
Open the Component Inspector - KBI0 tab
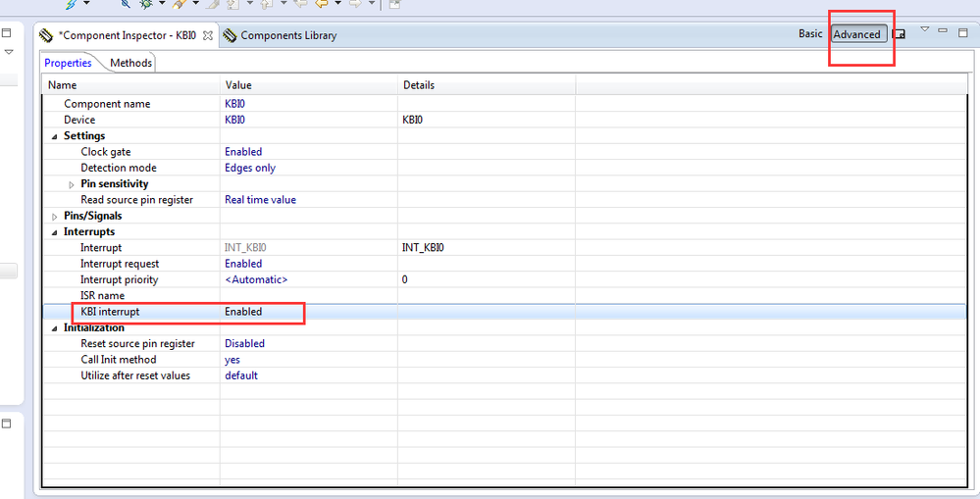click(127, 35)
